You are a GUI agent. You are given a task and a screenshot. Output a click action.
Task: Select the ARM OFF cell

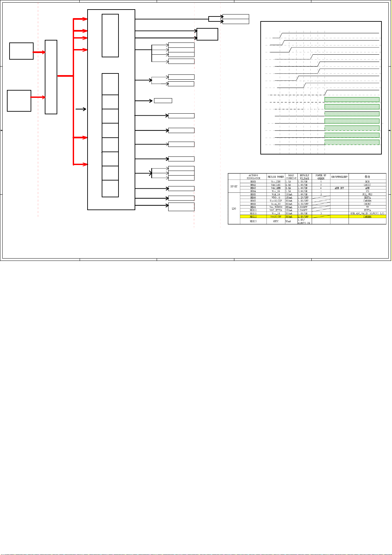[339, 188]
